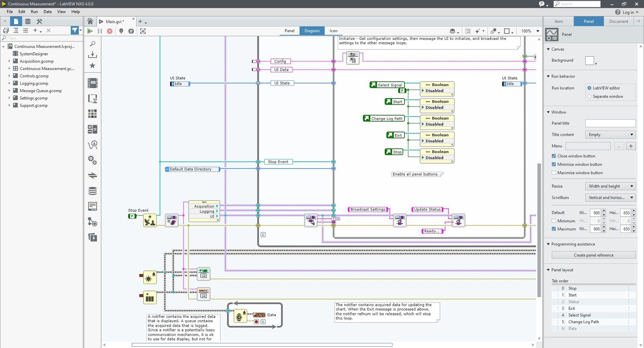The width and height of the screenshot is (644, 348).
Task: Click the Log in link
Action: [628, 12]
